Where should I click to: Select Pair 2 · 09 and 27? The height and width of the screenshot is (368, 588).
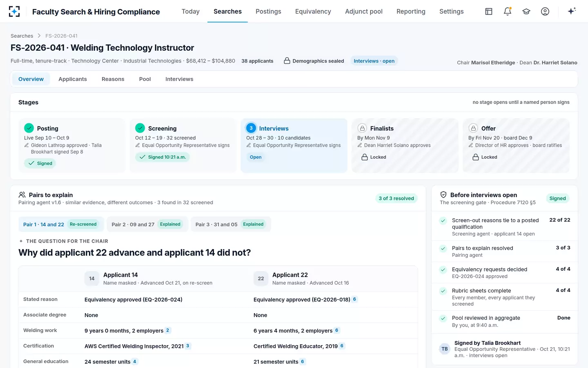[x=147, y=224]
